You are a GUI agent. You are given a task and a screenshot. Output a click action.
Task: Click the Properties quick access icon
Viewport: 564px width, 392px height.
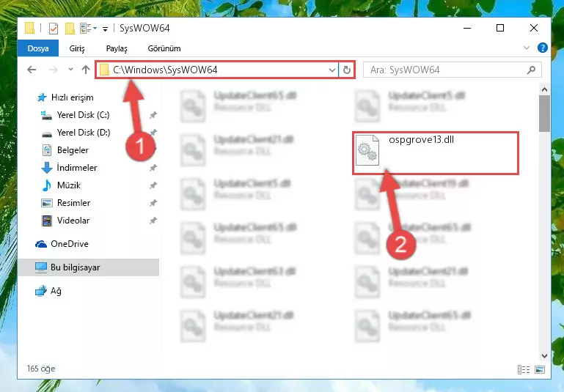pyautogui.click(x=54, y=28)
